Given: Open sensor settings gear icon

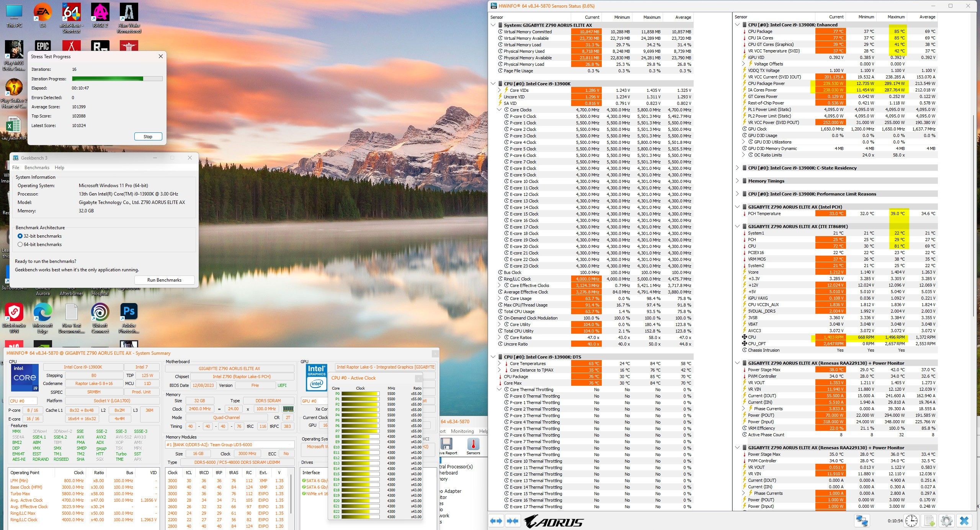Looking at the screenshot, I should 946,521.
